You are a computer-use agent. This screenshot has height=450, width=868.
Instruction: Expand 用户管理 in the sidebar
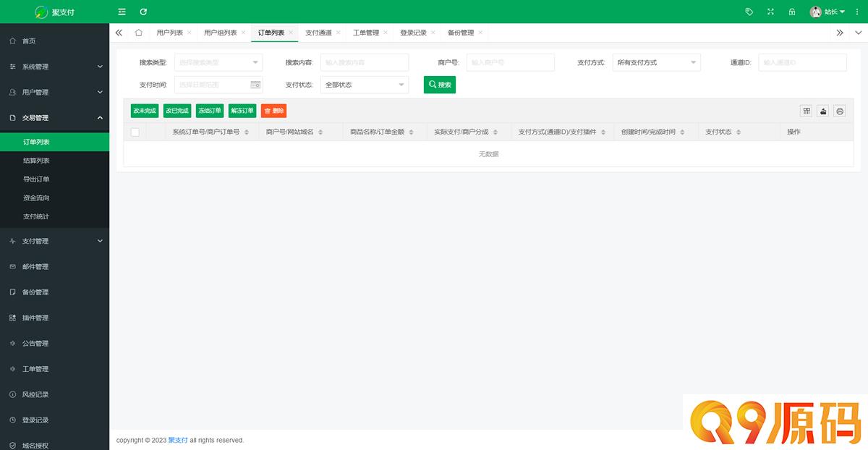click(54, 92)
